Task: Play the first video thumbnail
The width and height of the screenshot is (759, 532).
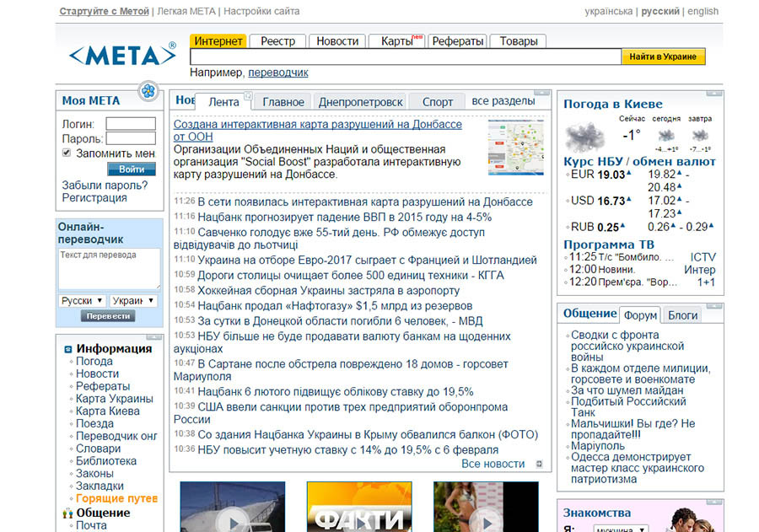Action: coord(233,507)
